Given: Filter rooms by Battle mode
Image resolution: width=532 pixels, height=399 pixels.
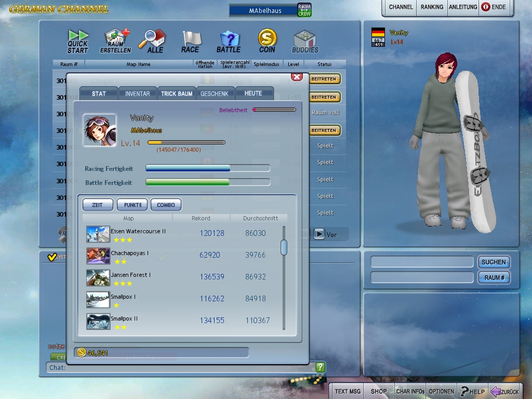Looking at the screenshot, I should coord(229,41).
